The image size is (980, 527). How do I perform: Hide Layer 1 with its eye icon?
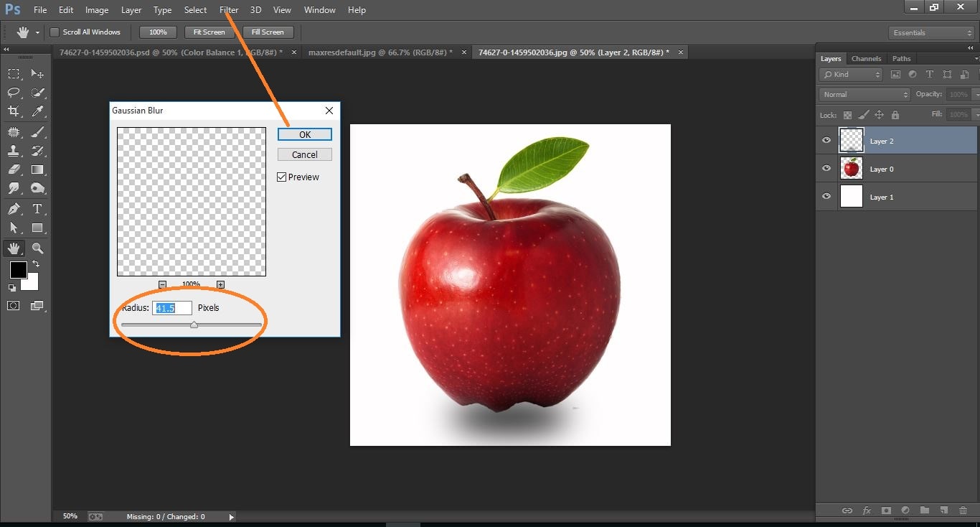(x=826, y=196)
